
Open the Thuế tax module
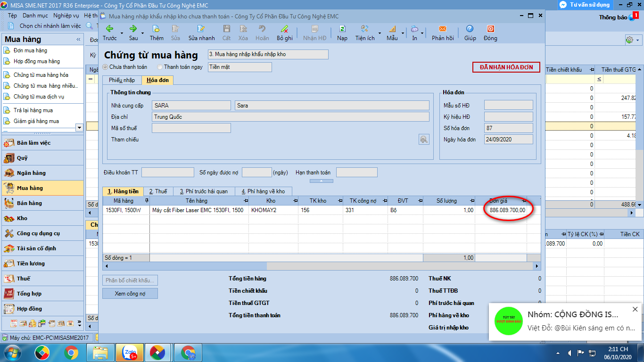[x=42, y=279]
